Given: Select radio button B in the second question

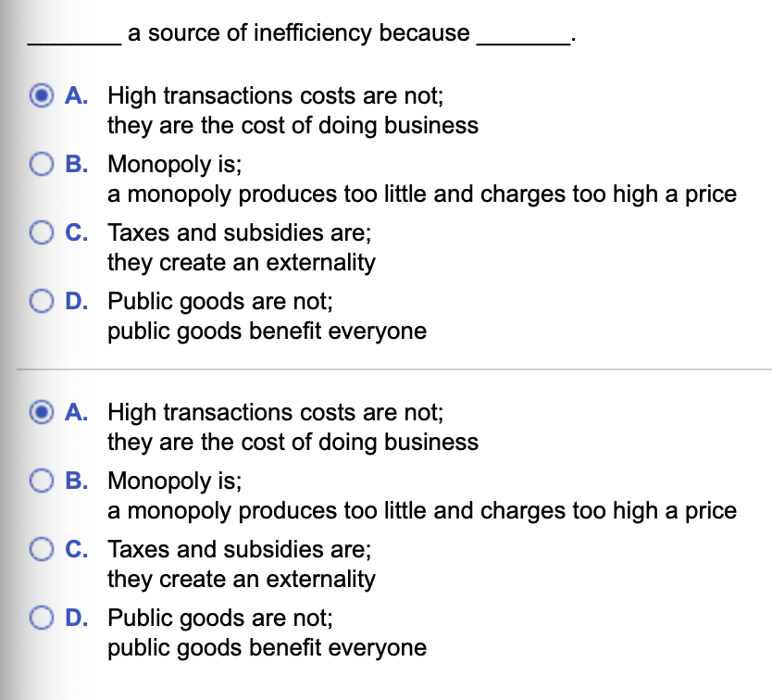Looking at the screenshot, I should (41, 481).
